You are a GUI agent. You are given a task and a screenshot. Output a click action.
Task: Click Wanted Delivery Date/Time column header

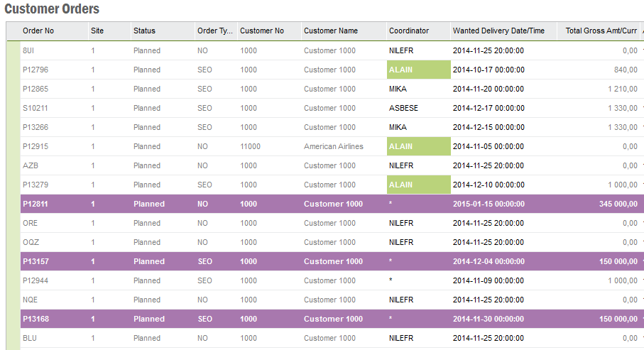pyautogui.click(x=498, y=31)
